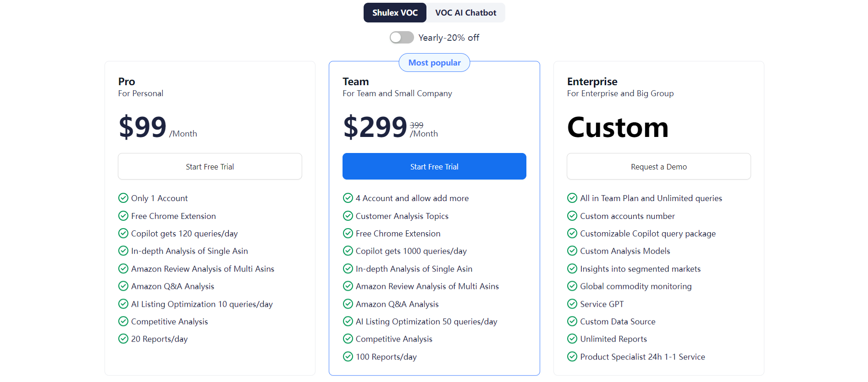Click the Enterprise plan heading
Screen dimensions: 868x382
click(x=592, y=82)
